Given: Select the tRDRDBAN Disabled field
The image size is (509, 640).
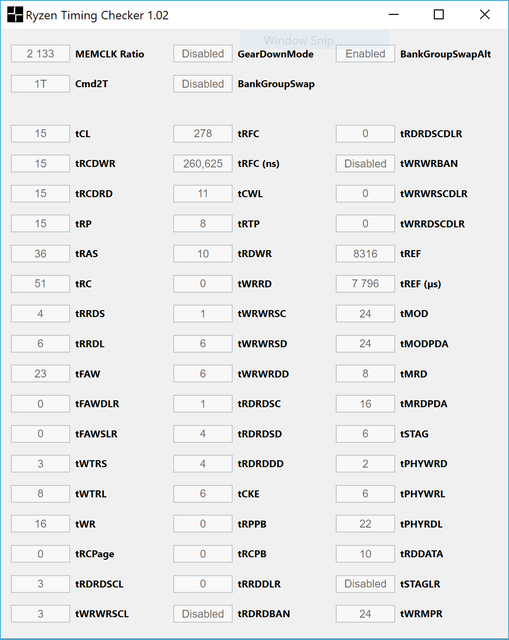Looking at the screenshot, I should coord(203,614).
